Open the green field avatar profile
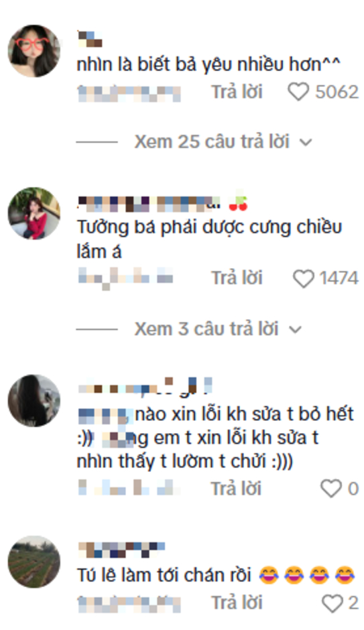Screen dimensions: 364x630 click(x=34, y=562)
